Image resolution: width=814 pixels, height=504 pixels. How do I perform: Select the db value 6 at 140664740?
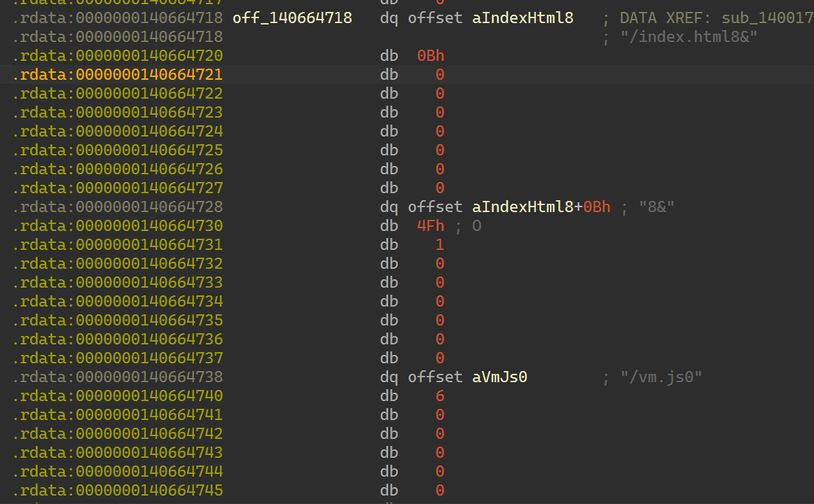pos(440,395)
